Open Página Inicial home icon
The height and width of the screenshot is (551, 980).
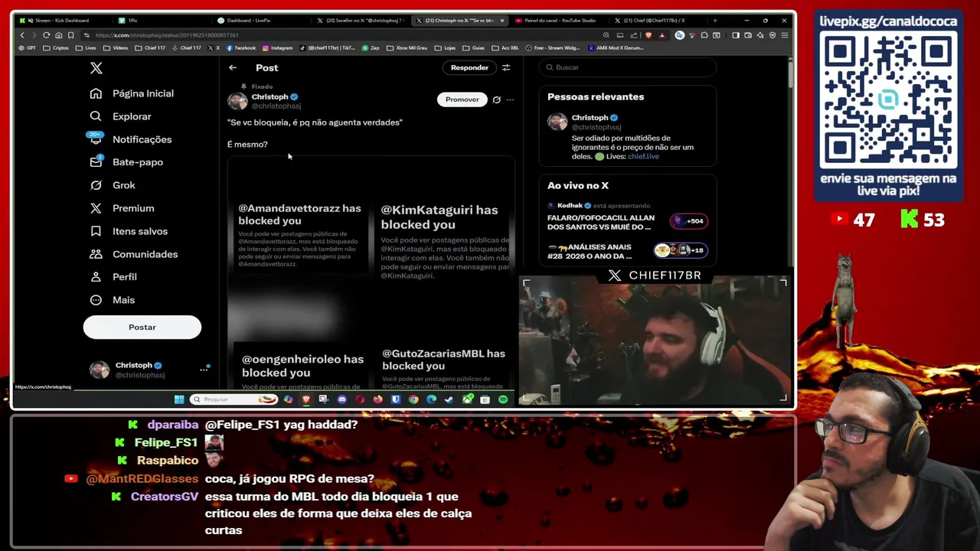(96, 93)
